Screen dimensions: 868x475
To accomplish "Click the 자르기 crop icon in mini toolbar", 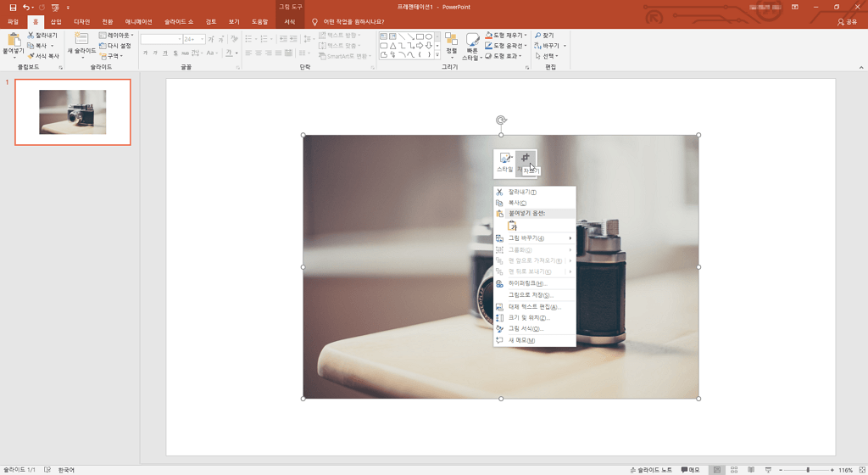I will coord(526,158).
